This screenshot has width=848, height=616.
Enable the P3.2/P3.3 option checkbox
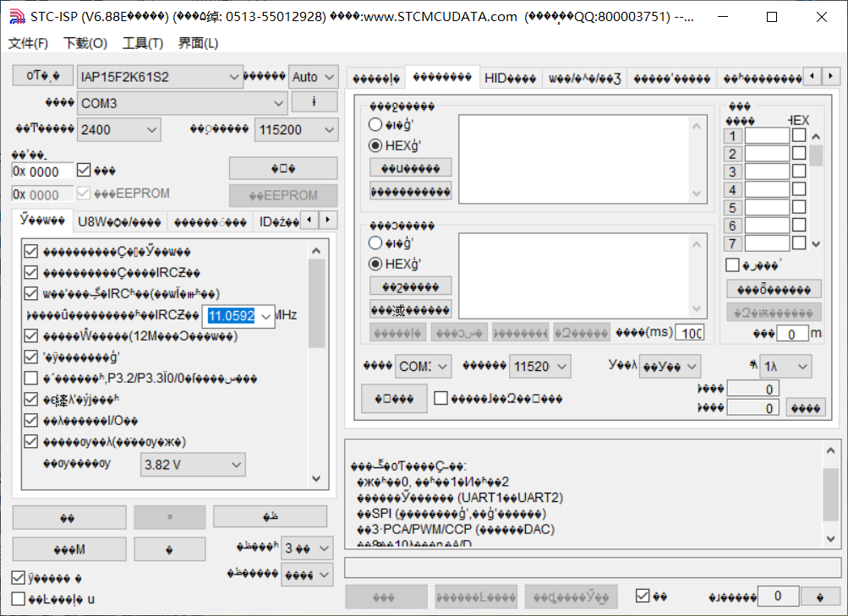(31, 379)
